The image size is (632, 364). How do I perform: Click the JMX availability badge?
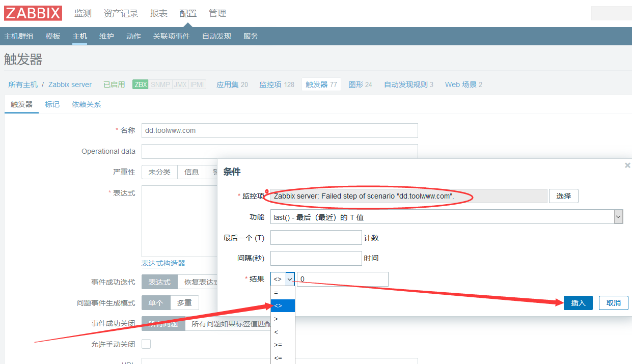click(x=180, y=85)
